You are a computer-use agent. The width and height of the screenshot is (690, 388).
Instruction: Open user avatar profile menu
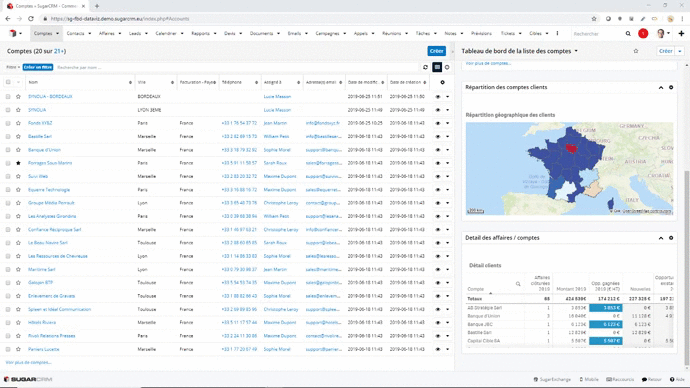coord(662,33)
